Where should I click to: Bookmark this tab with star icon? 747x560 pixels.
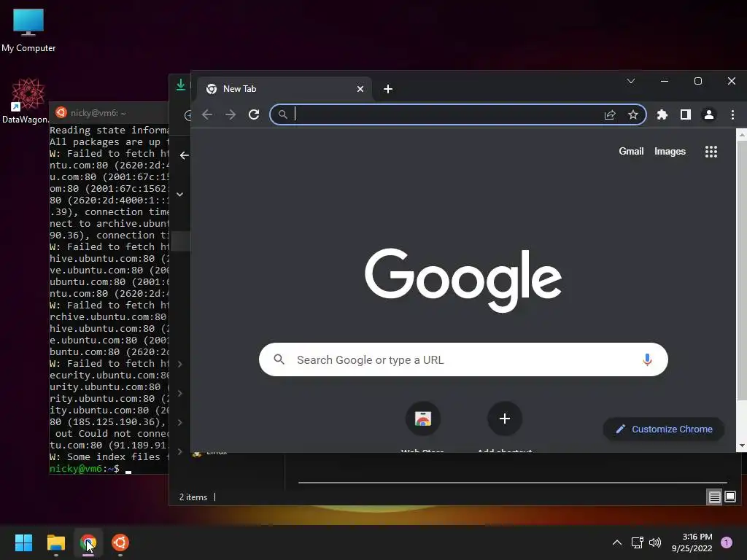(632, 114)
